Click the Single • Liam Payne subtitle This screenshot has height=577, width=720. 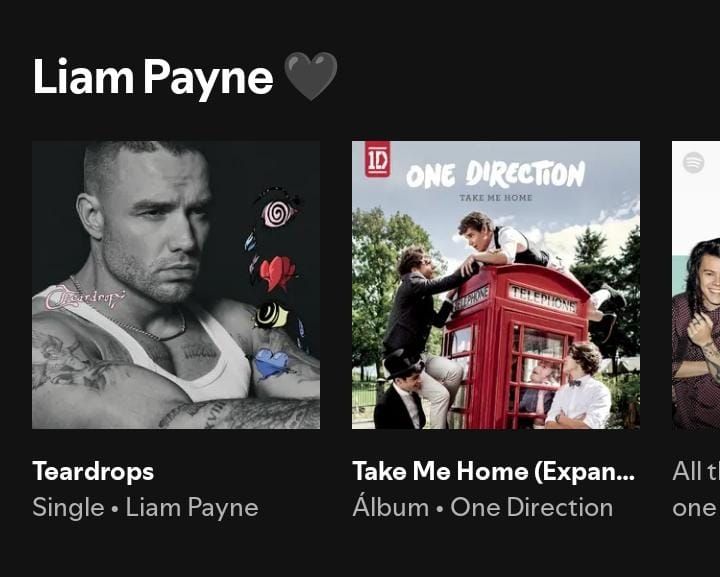(x=146, y=508)
